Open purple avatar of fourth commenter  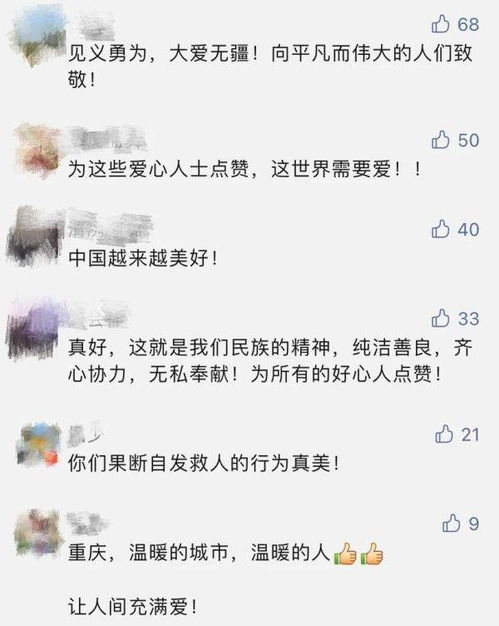click(34, 328)
